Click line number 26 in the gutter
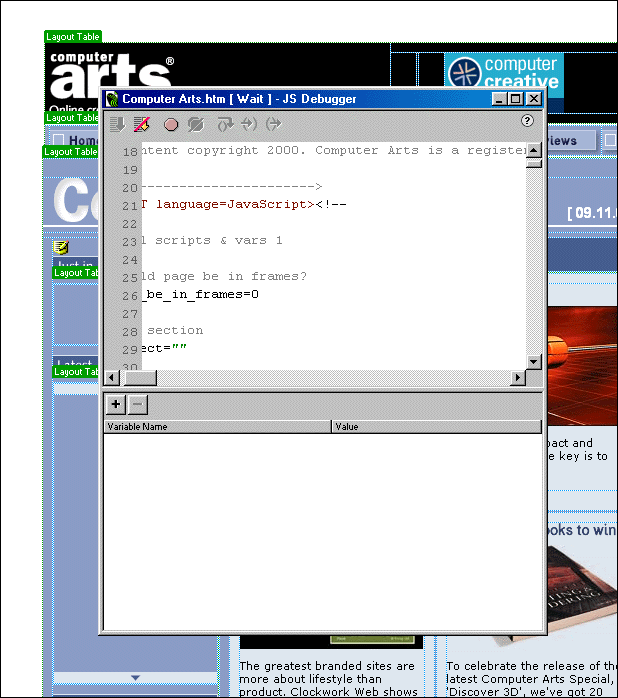Image resolution: width=618 pixels, height=698 pixels. coord(130,296)
